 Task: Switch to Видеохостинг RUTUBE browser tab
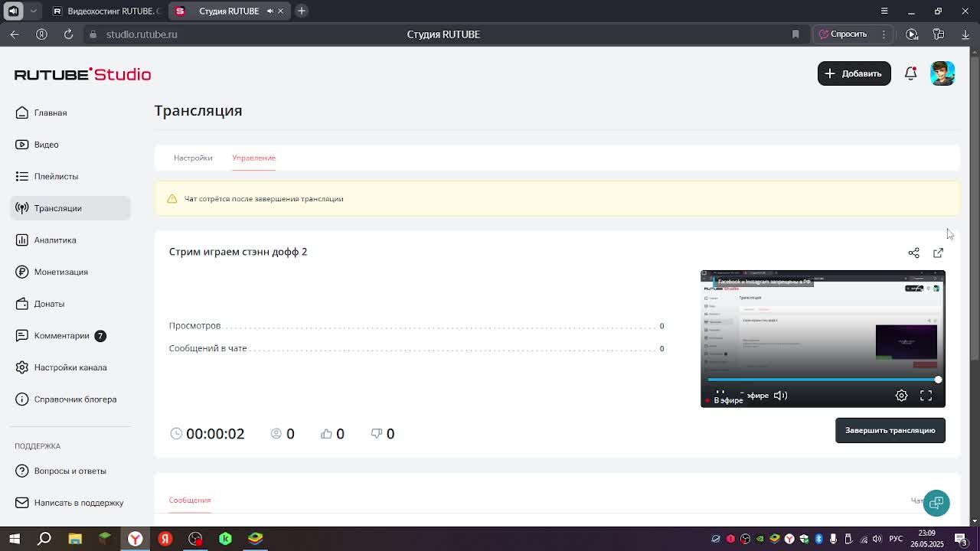106,11
